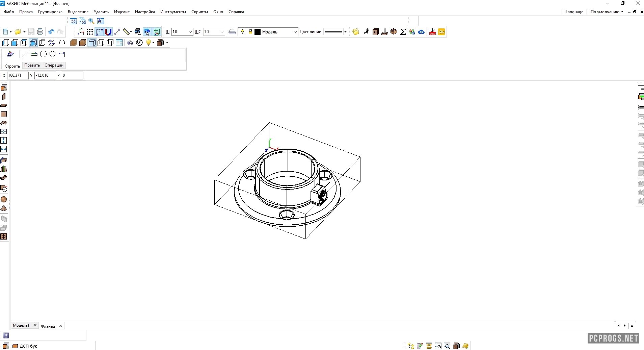Select the circle drawing tool
The width and height of the screenshot is (644, 350).
pyautogui.click(x=43, y=54)
